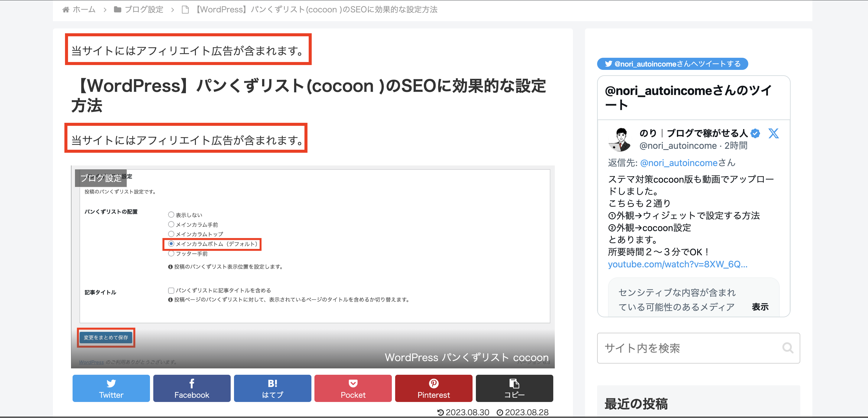The width and height of the screenshot is (868, 418).
Task: Click the Twitter bird icon in share button
Action: [x=111, y=383]
